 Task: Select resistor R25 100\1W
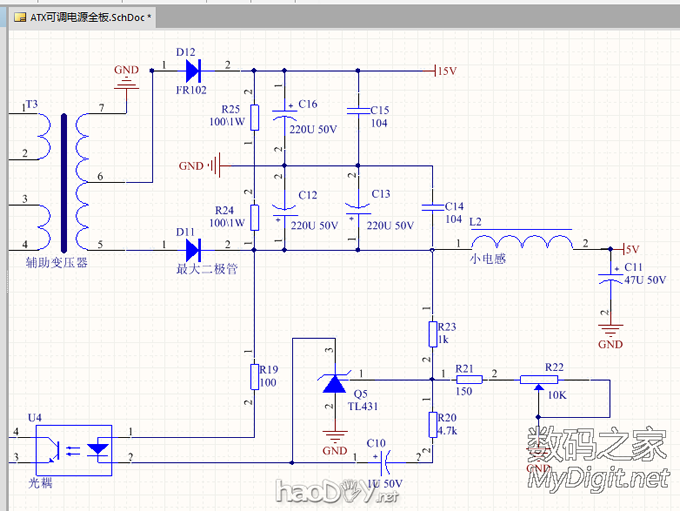(254, 118)
